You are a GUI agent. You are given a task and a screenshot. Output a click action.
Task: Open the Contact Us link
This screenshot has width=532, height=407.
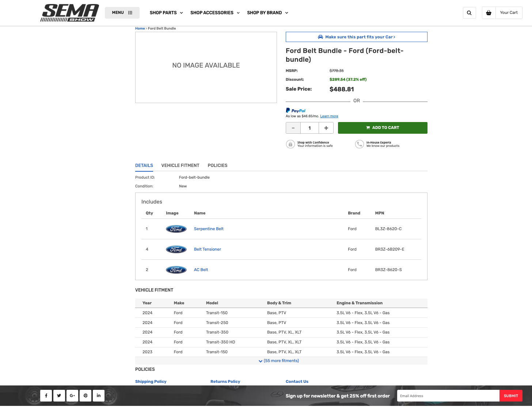297,381
